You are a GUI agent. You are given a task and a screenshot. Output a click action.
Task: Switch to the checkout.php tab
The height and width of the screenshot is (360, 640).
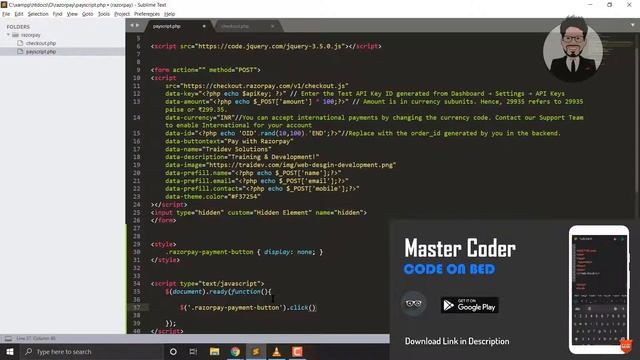[235, 26]
